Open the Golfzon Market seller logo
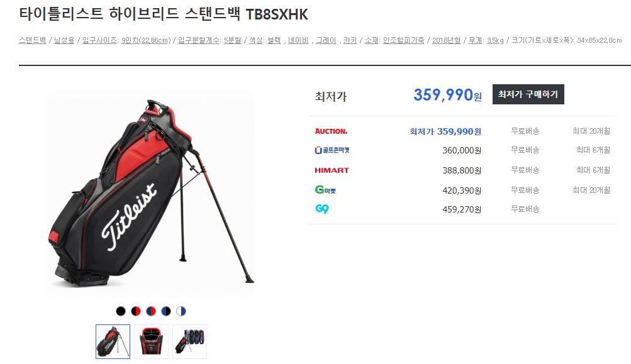Viewport: 631px width, 364px height. (x=332, y=150)
